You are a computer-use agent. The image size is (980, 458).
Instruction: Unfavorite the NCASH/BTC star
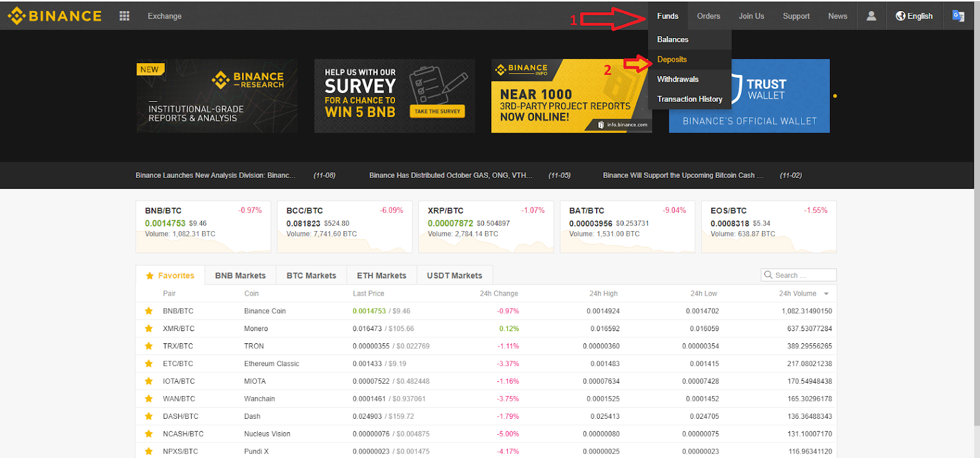click(149, 433)
